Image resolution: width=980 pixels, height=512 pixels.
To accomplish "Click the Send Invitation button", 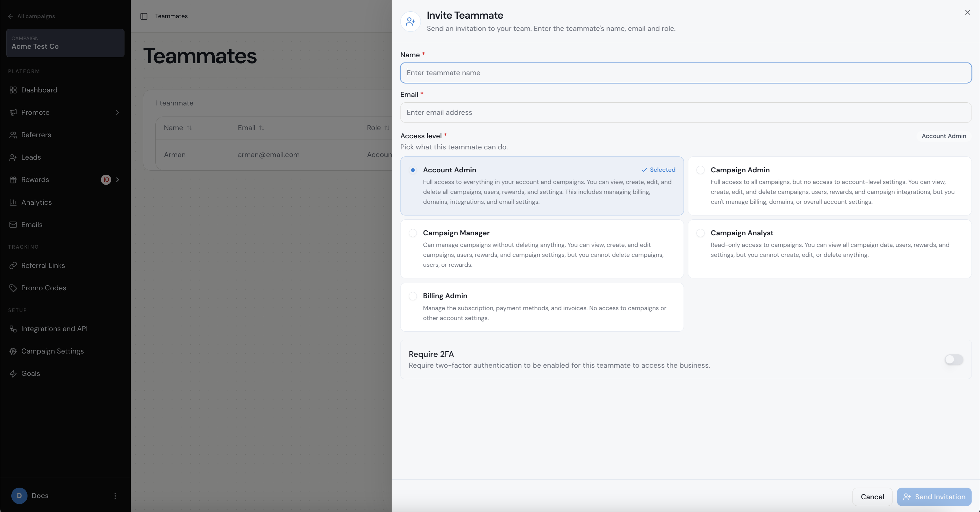I will [x=934, y=497].
